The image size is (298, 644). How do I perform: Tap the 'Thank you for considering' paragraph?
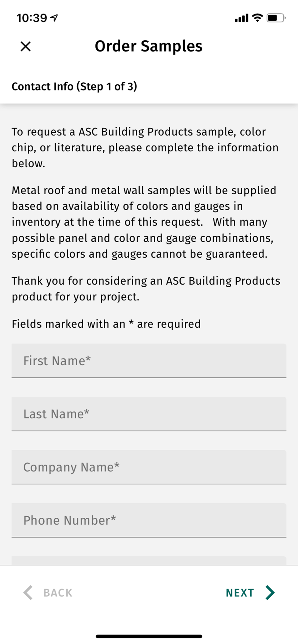pos(146,289)
